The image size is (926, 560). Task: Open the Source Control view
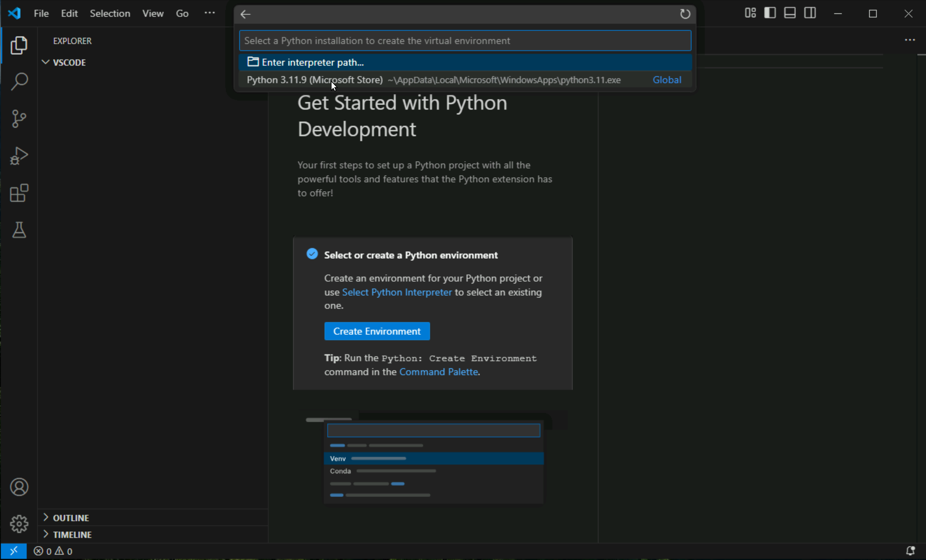coord(19,119)
